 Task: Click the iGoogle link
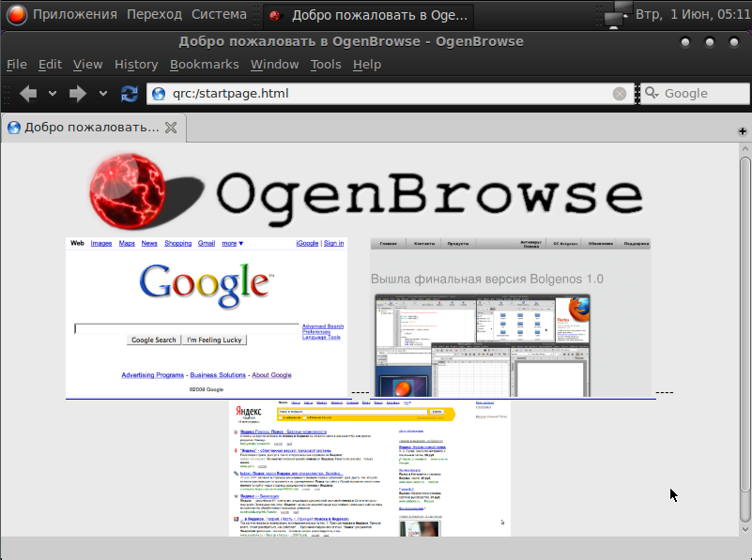[307, 243]
